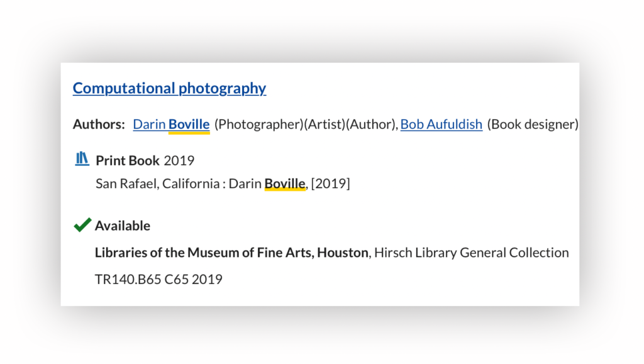The image size is (644, 364).
Task: Click the blue books Print Book icon
Action: 82,159
